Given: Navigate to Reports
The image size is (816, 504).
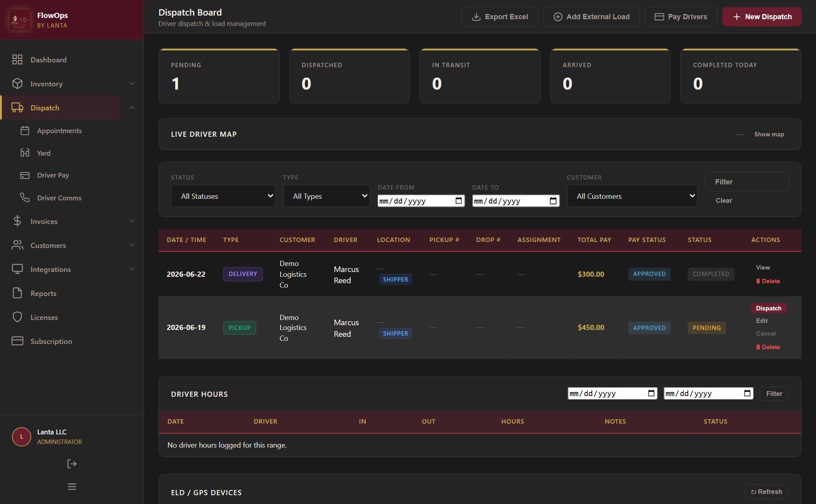Looking at the screenshot, I should click(43, 293).
